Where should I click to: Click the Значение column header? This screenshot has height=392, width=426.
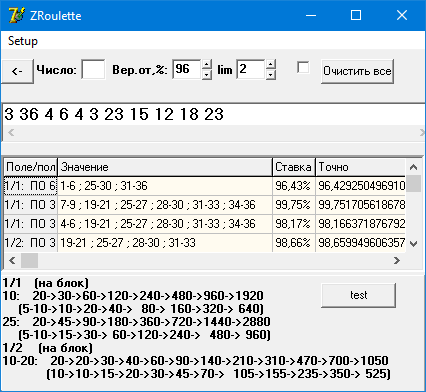pos(165,167)
